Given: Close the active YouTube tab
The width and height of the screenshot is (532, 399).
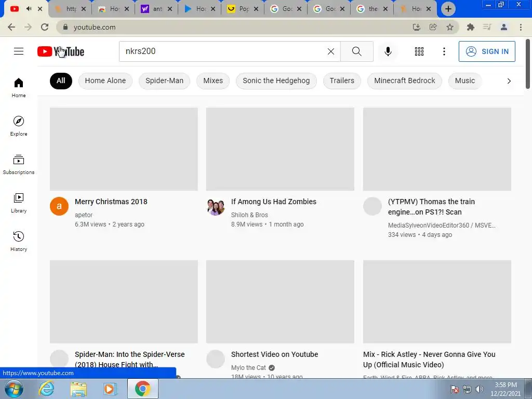Looking at the screenshot, I should click(x=40, y=9).
